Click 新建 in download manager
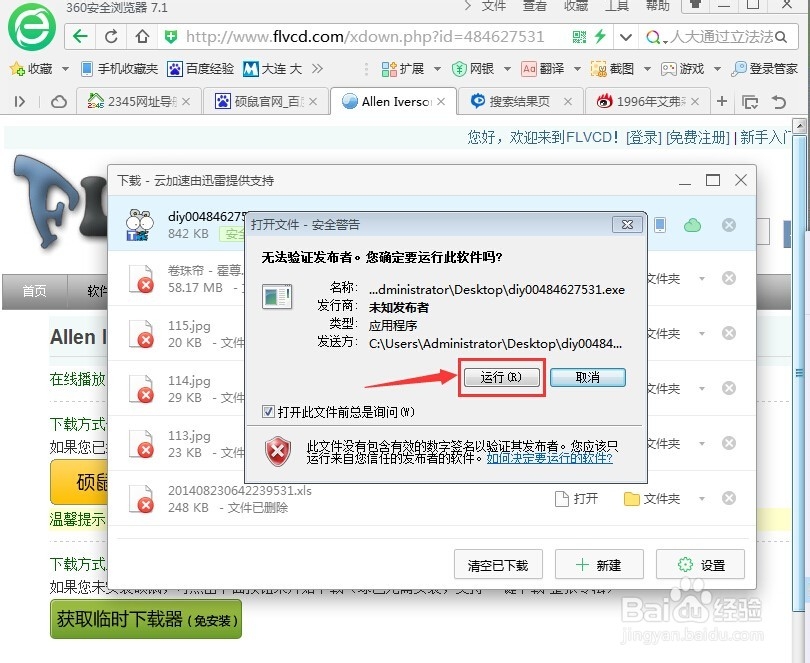The image size is (810, 663). 599,564
